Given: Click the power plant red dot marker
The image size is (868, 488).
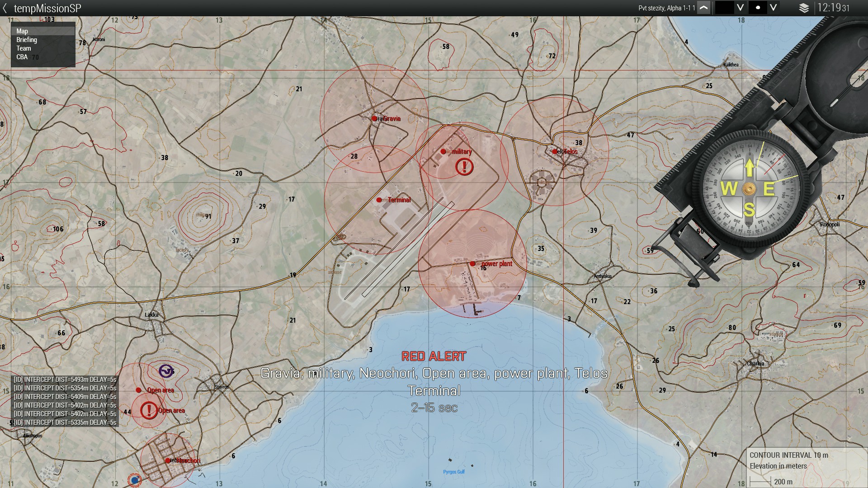Looking at the screenshot, I should 472,263.
